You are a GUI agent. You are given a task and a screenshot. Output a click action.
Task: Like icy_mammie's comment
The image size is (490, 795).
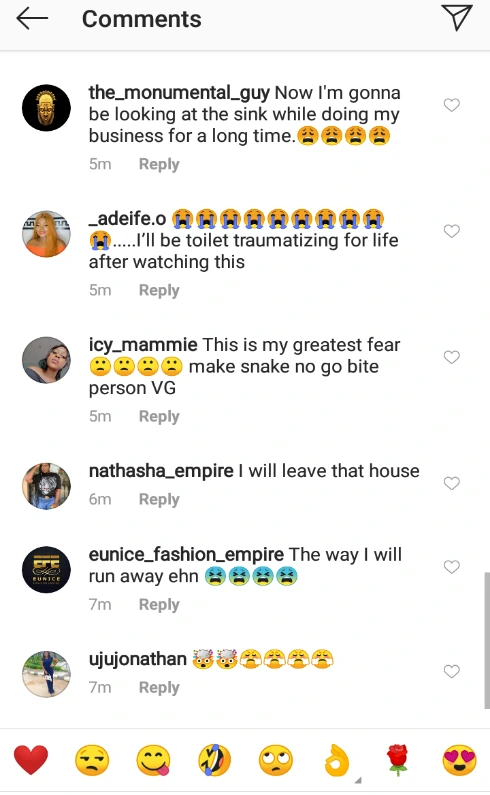pos(451,357)
